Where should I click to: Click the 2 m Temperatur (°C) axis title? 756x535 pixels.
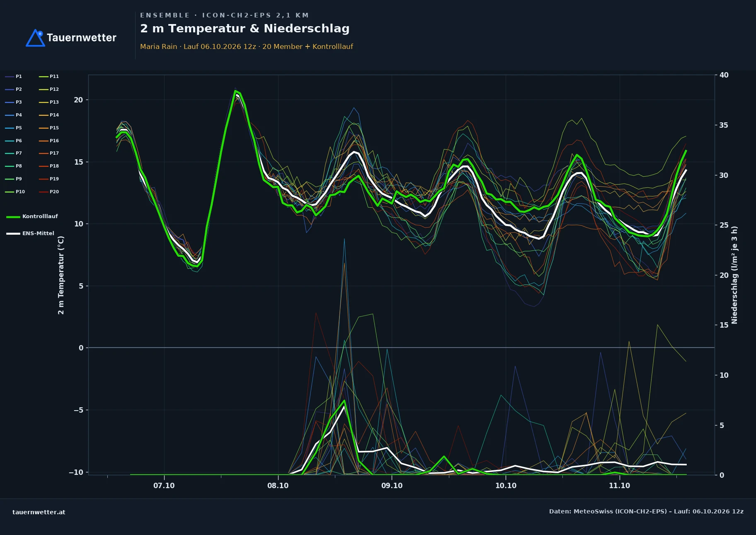61,275
